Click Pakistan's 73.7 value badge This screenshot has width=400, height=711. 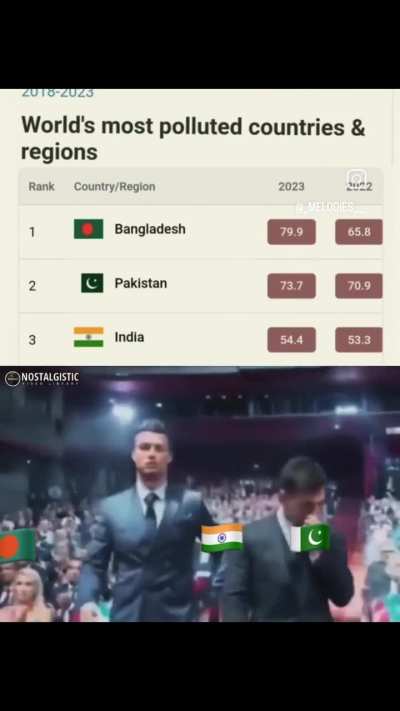tap(292, 286)
